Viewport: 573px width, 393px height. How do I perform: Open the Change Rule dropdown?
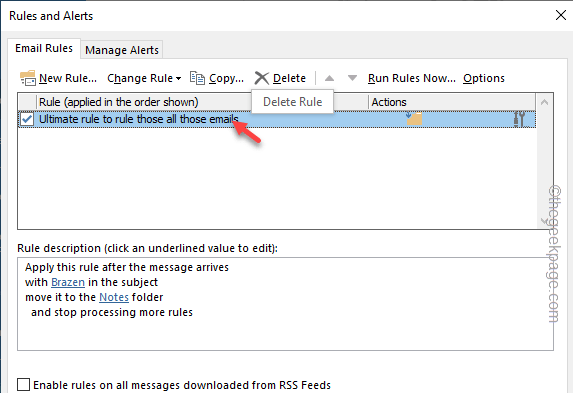point(144,78)
